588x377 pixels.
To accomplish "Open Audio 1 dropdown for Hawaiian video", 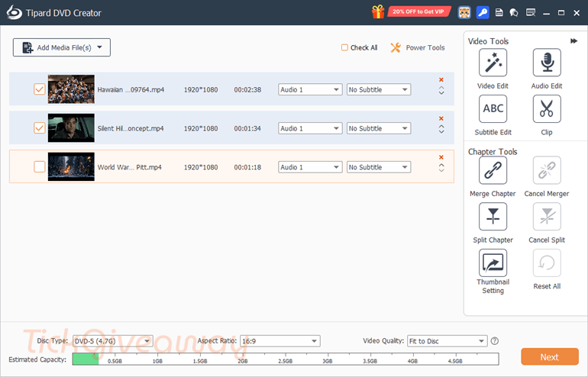I will 310,89.
